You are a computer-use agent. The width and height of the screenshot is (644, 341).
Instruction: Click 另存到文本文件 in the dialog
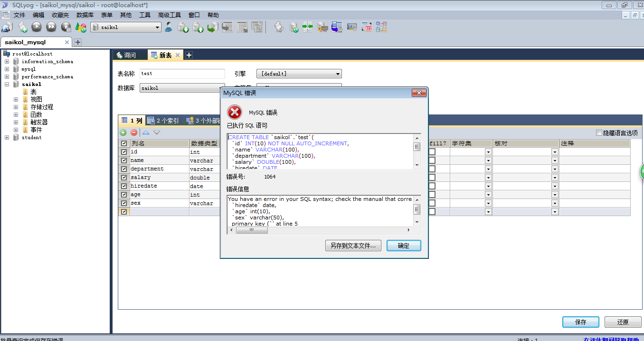(x=353, y=246)
